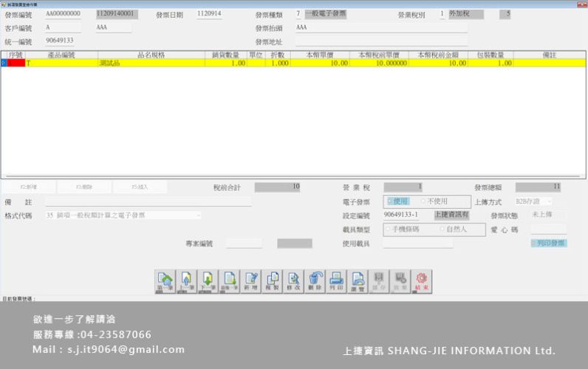Click the 一般電子發票 invoice type field
Viewport: 588px width, 369px height.
(x=326, y=14)
